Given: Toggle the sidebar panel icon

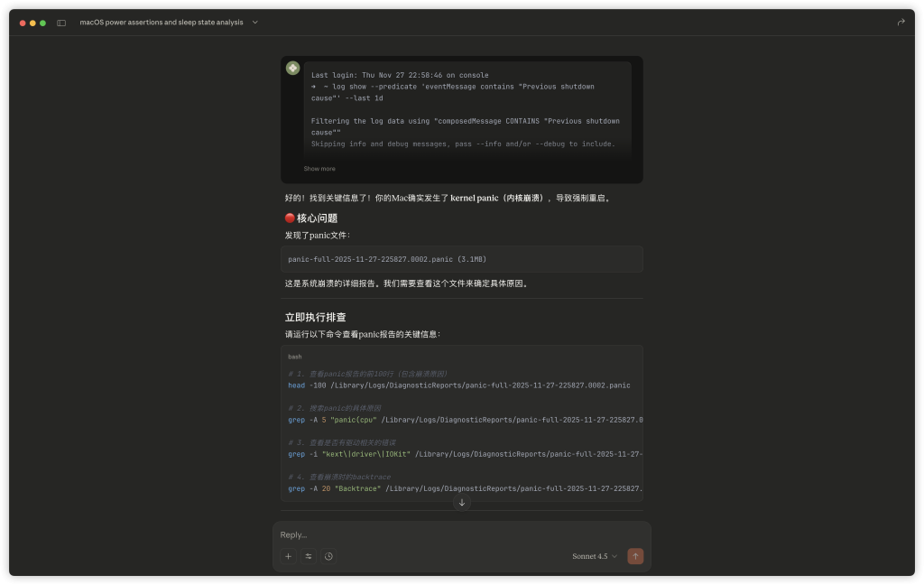Looking at the screenshot, I should tap(61, 23).
